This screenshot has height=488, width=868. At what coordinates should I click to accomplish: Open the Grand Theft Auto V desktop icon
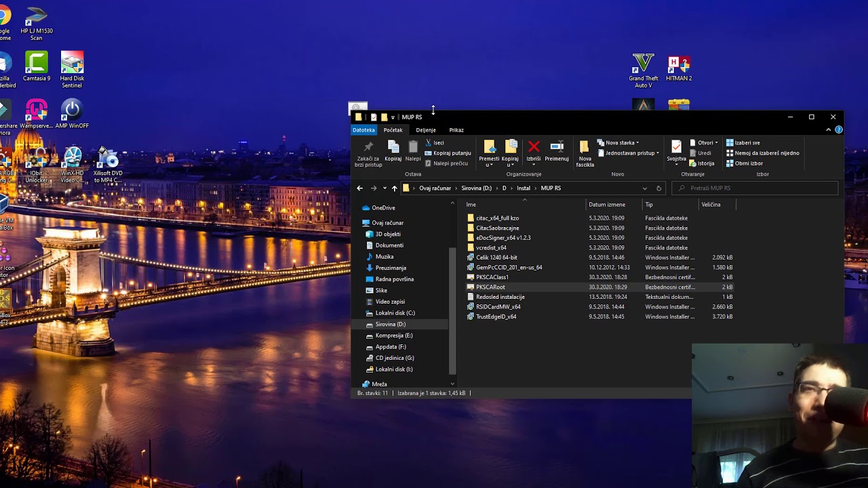643,70
